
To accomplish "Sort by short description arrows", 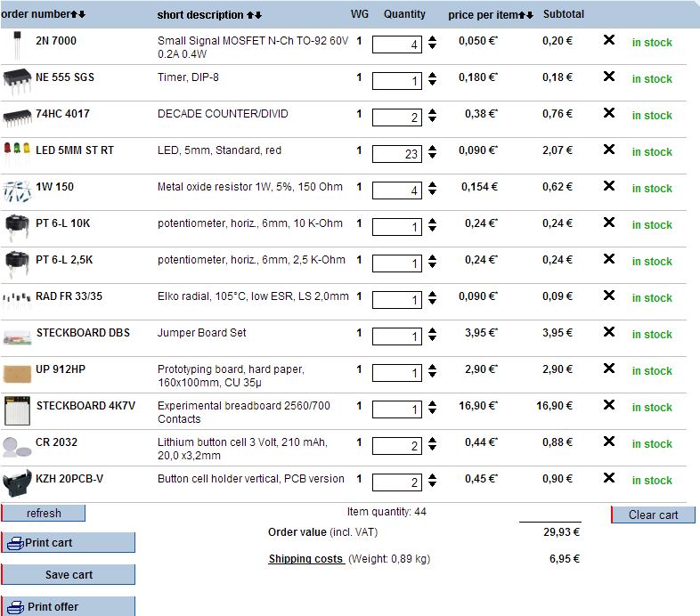I will (254, 15).
